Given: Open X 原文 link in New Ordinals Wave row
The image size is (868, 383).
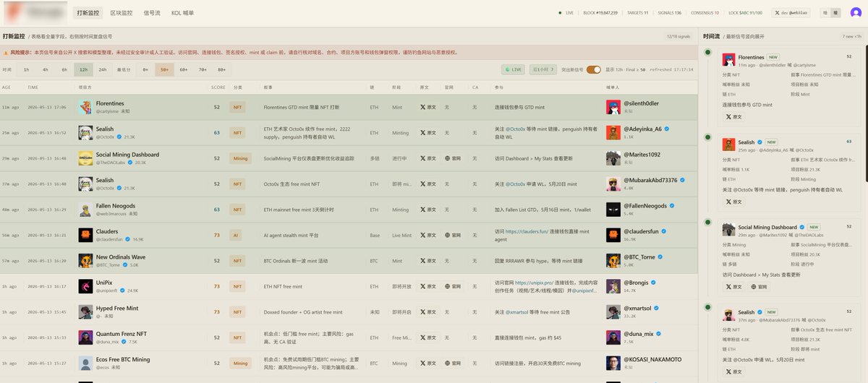Looking at the screenshot, I should 427,261.
